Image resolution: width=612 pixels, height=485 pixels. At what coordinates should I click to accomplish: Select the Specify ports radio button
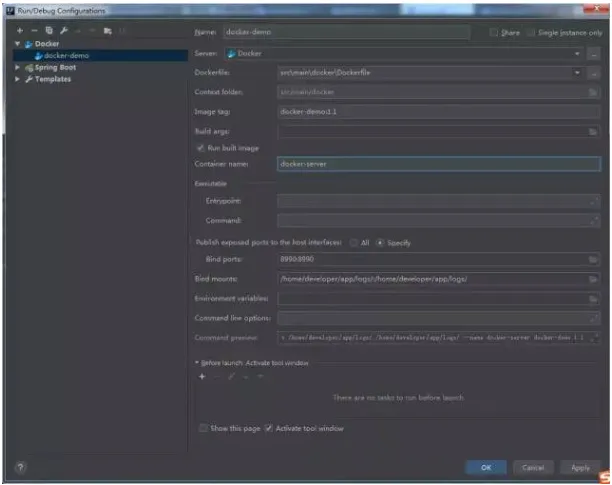point(380,243)
